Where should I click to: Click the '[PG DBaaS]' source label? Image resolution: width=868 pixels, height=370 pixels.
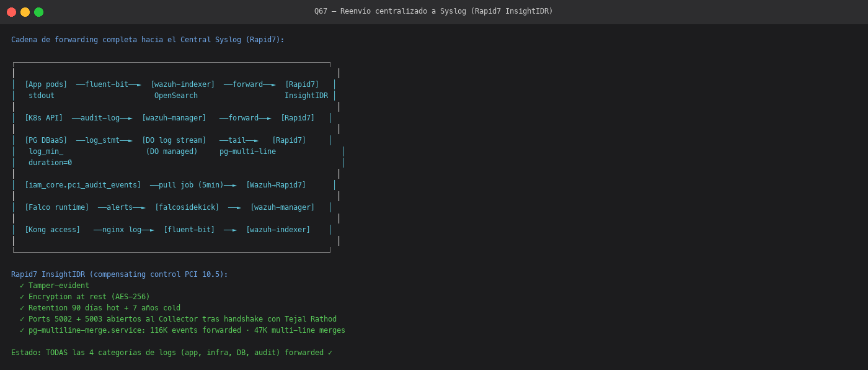pos(46,140)
